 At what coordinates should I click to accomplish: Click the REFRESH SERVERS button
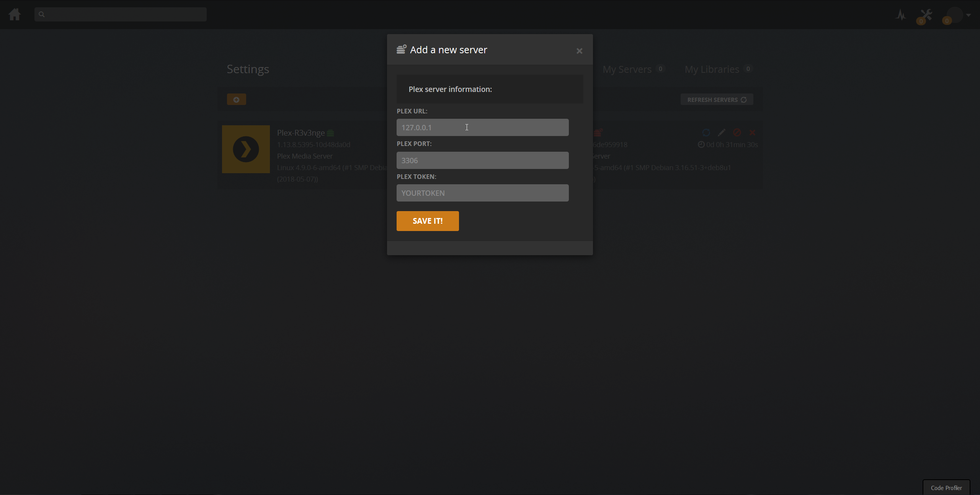click(717, 100)
